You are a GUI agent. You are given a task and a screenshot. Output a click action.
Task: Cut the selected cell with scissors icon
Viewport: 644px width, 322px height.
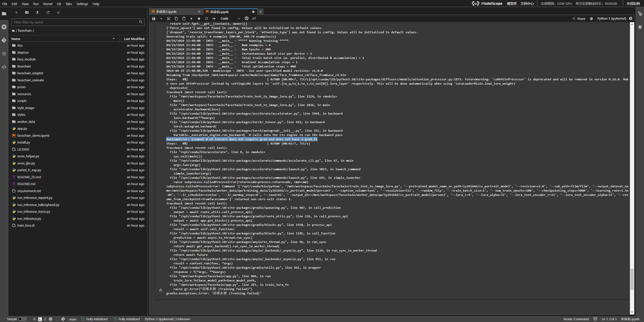[x=169, y=19]
